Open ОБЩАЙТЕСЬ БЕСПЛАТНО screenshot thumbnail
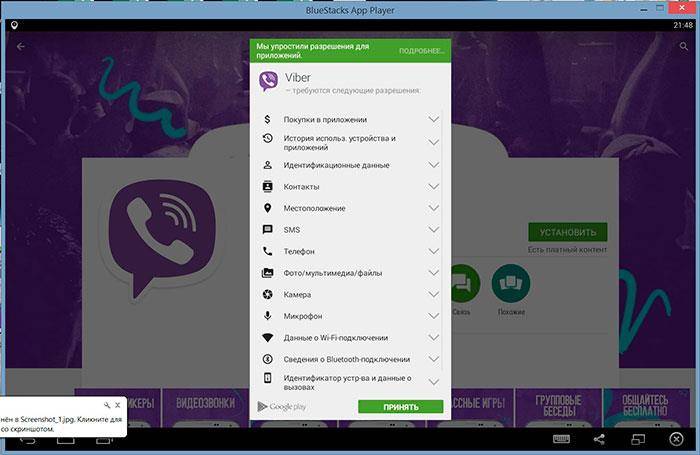Screen dimensions: 700x455 645,408
